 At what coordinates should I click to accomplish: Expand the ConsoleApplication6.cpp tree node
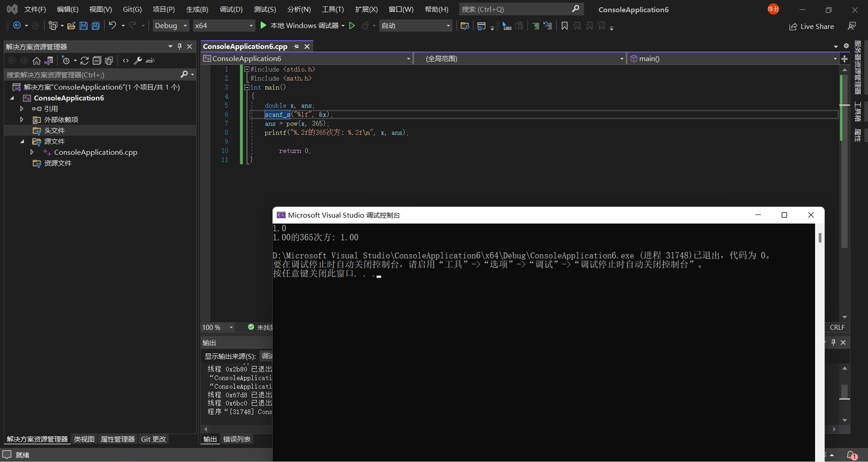32,152
